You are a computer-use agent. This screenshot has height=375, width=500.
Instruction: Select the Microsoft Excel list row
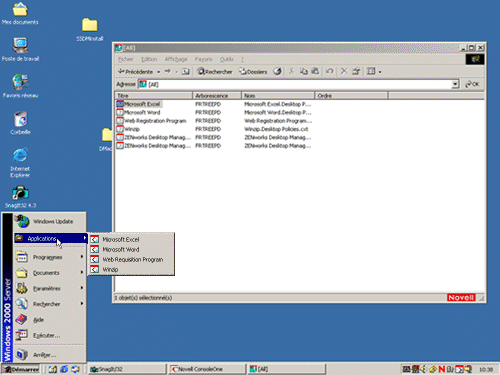point(139,104)
